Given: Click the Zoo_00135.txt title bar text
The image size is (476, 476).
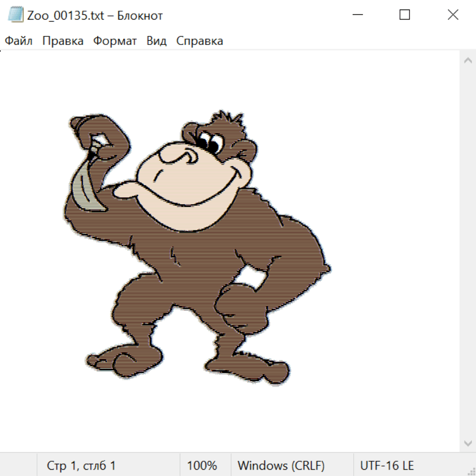Looking at the screenshot, I should [x=95, y=15].
